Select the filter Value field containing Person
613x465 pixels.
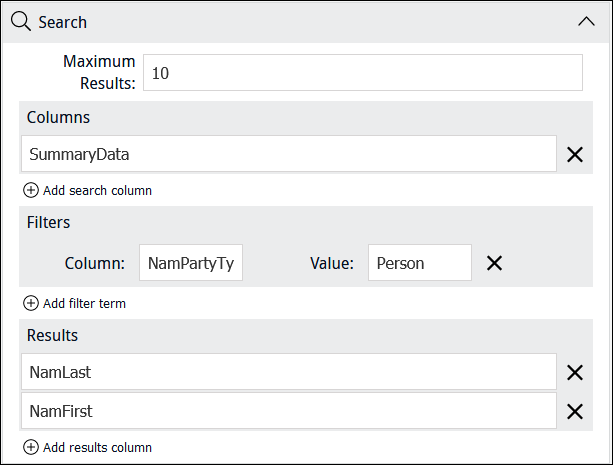419,262
